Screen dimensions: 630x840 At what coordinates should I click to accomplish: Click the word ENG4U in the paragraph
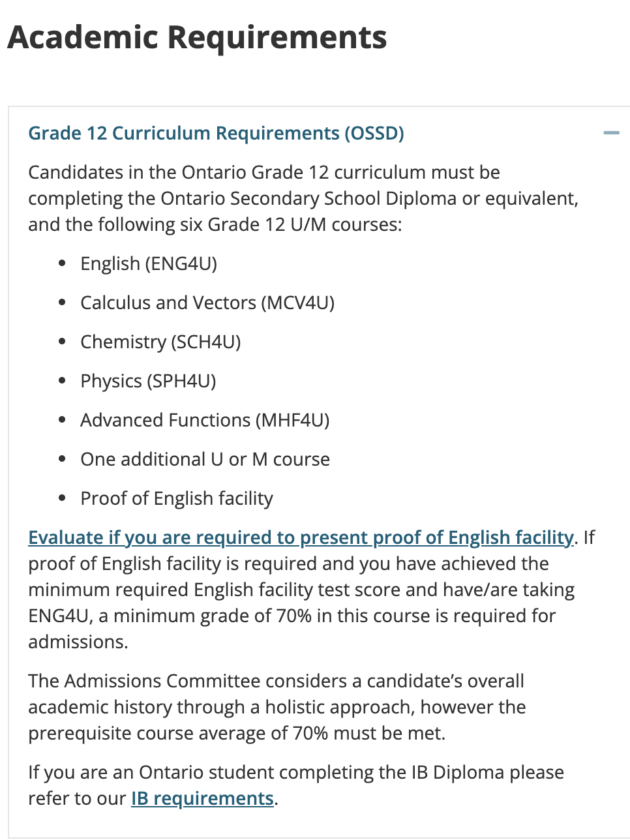pyautogui.click(x=60, y=616)
